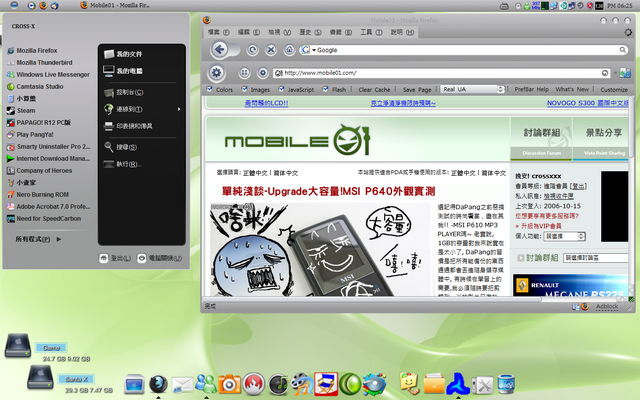Open the music note player in dock
This screenshot has width=640, height=400.
click(278, 384)
